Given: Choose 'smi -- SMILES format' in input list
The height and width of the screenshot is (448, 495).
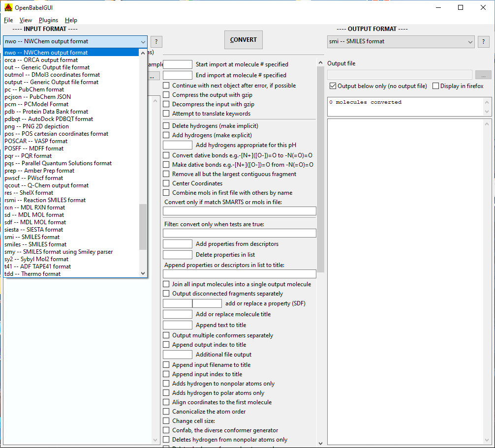Looking at the screenshot, I should (71, 237).
